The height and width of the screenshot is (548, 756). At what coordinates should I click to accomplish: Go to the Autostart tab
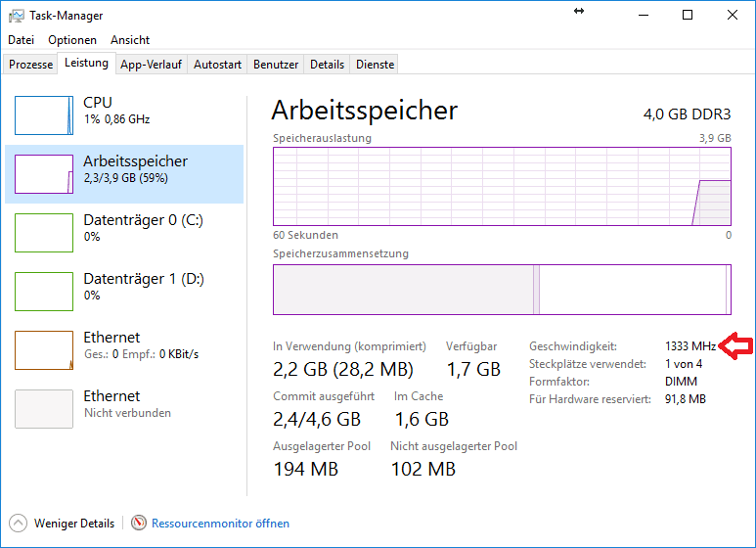[x=217, y=65]
